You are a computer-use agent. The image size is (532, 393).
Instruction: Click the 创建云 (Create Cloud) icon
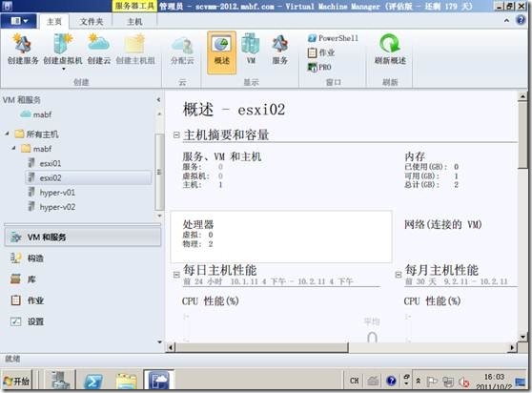click(99, 50)
